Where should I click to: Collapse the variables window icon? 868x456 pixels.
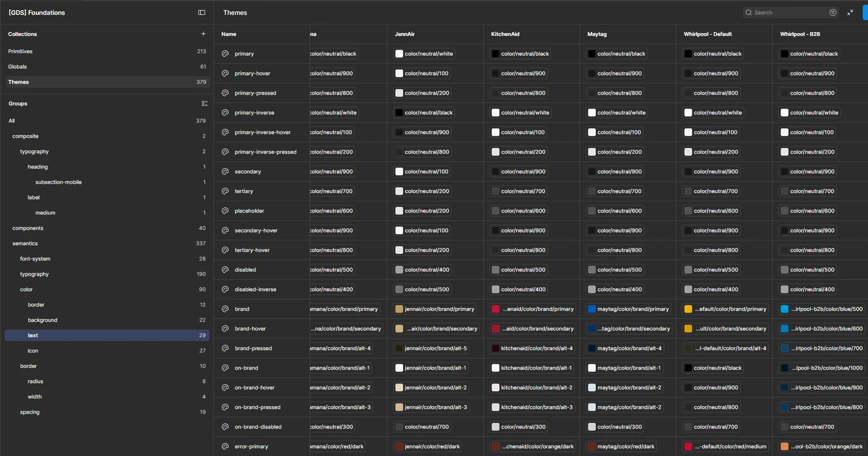[850, 12]
